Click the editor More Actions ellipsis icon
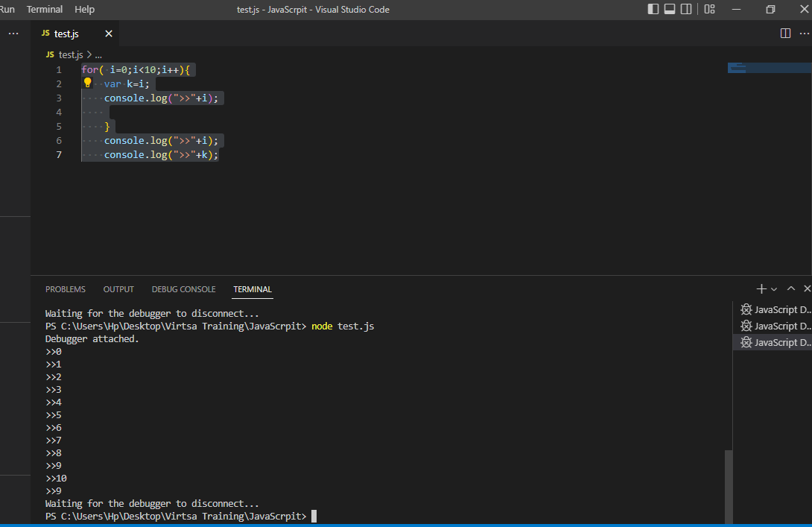 click(805, 33)
